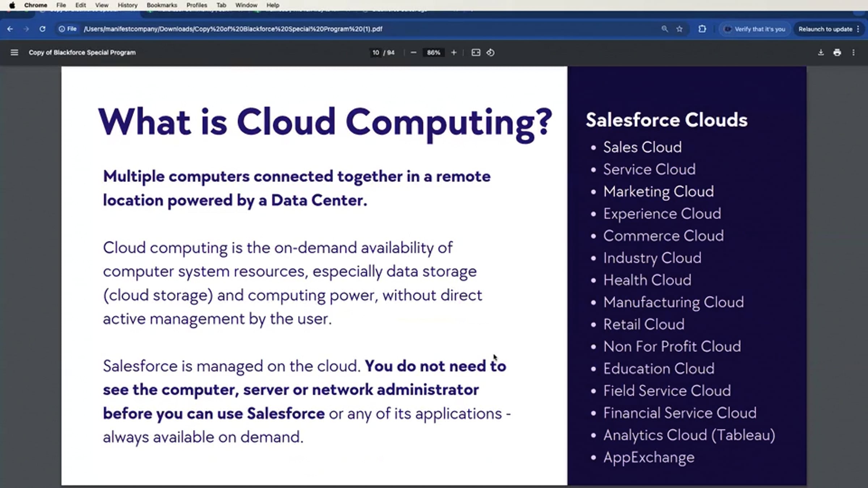Image resolution: width=868 pixels, height=488 pixels.
Task: Zoom out of the PDF
Action: click(x=413, y=53)
